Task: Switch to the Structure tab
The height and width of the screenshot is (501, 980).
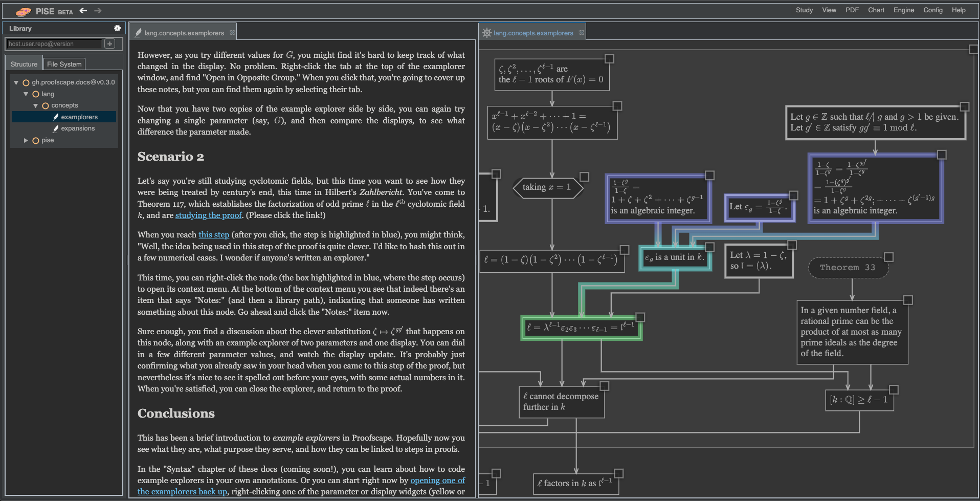Action: pyautogui.click(x=24, y=64)
